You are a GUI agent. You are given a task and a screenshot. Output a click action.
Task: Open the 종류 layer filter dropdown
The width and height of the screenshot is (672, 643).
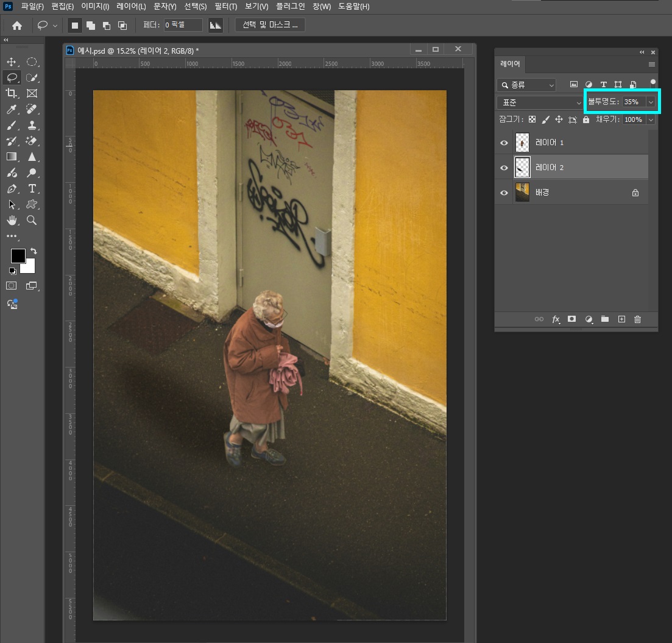pyautogui.click(x=527, y=85)
